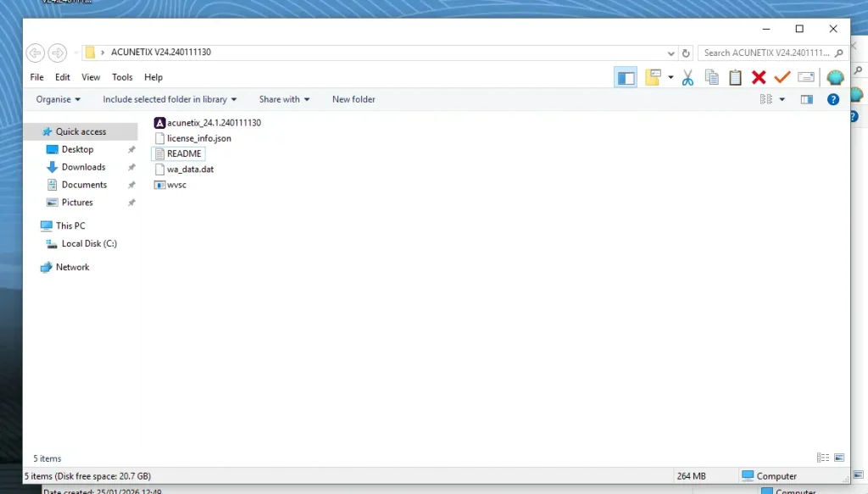Click the search ACUNETIX box
This screenshot has height=494, width=868.
(x=763, y=52)
